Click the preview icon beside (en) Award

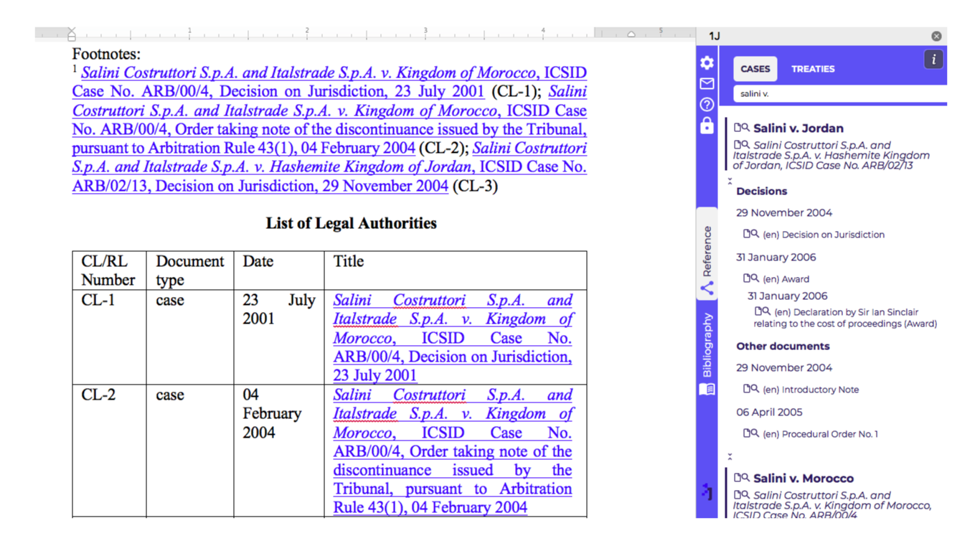[x=751, y=278]
